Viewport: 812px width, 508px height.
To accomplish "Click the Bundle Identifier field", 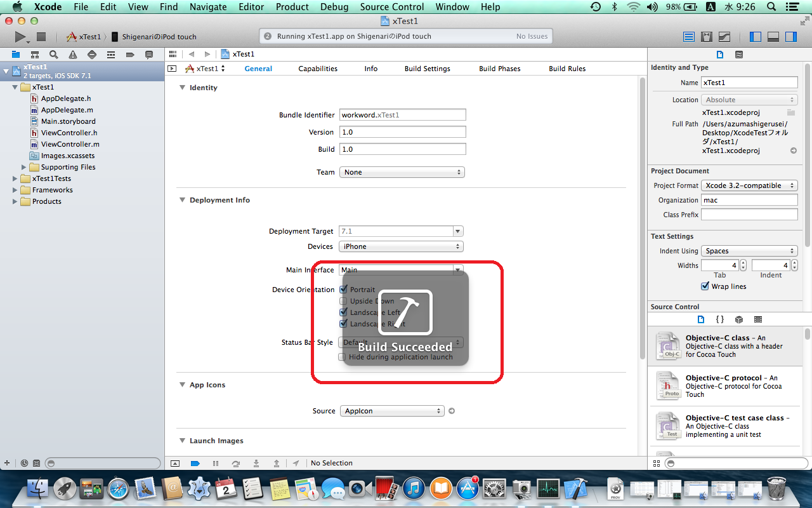I will click(403, 115).
